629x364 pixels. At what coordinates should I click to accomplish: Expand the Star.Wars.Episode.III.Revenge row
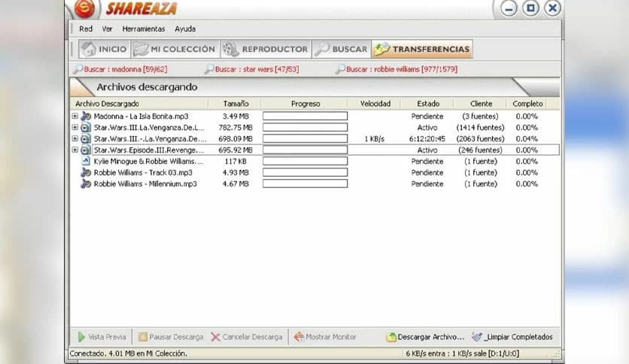pyautogui.click(x=75, y=150)
